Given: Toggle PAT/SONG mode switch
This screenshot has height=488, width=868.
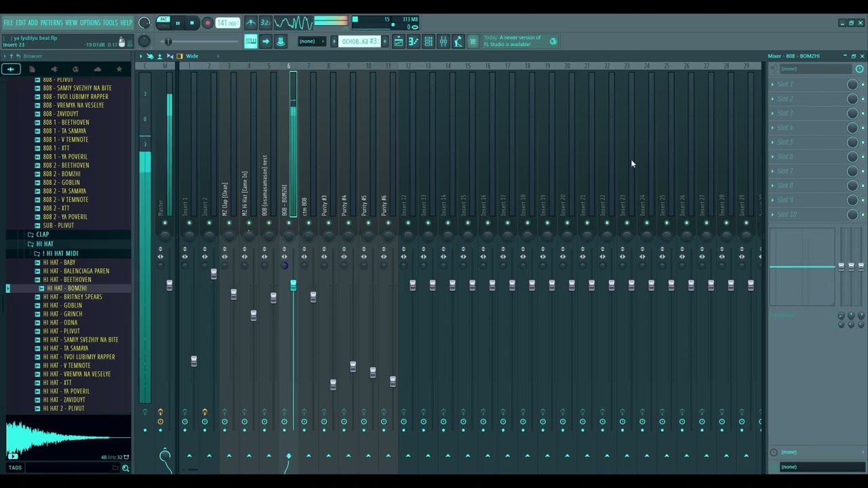Looking at the screenshot, I should [x=163, y=22].
